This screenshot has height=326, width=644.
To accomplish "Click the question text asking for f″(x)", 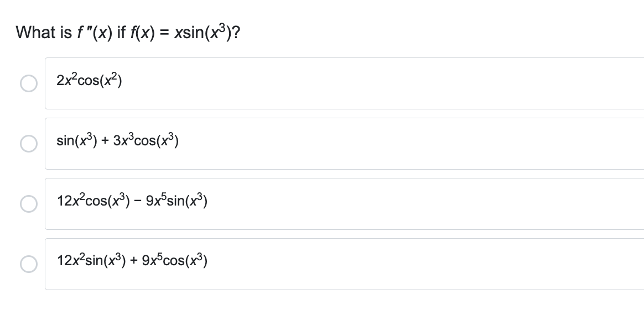I will click(x=127, y=32).
